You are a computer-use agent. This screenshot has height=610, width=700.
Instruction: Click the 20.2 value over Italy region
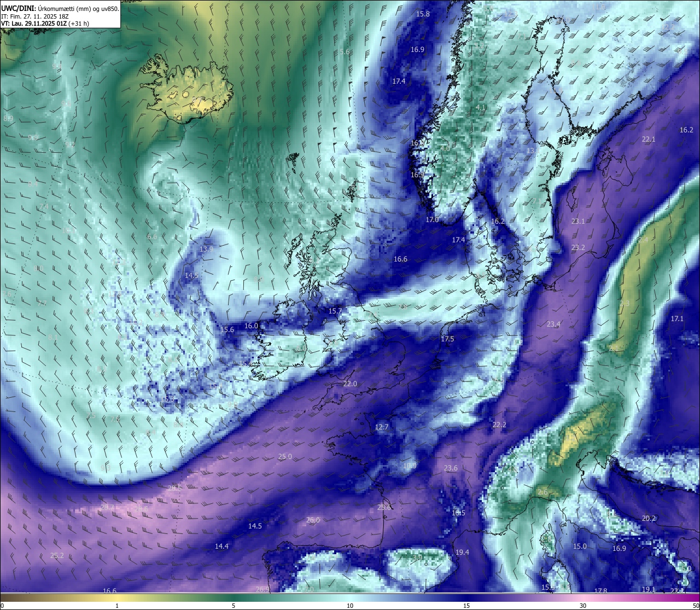pos(649,519)
